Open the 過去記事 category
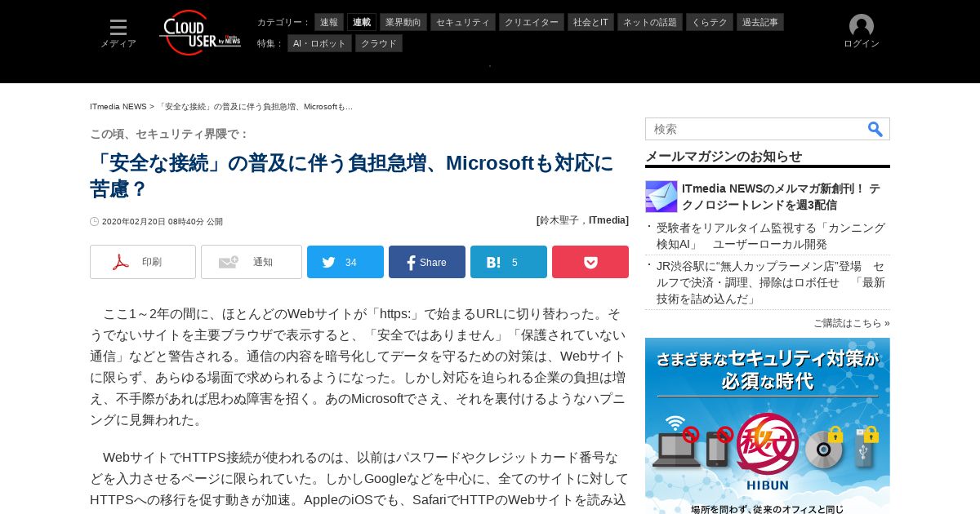 (x=760, y=22)
